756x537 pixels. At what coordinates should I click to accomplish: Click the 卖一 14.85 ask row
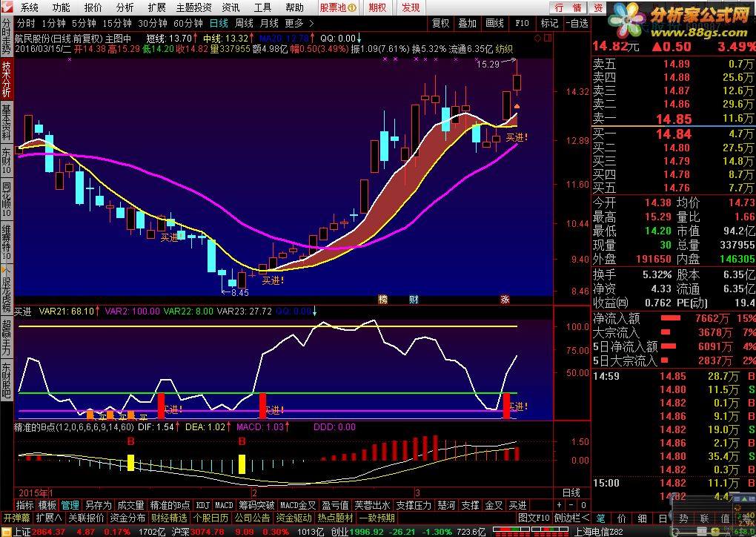674,119
